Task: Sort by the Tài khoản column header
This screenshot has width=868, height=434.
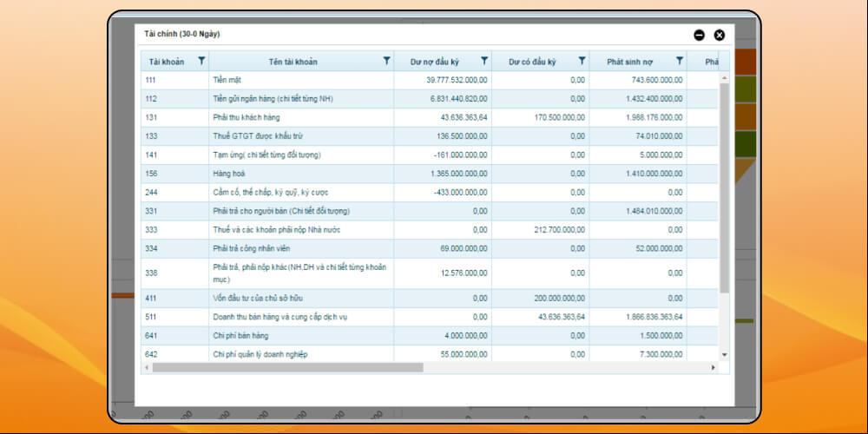Action: coord(166,62)
